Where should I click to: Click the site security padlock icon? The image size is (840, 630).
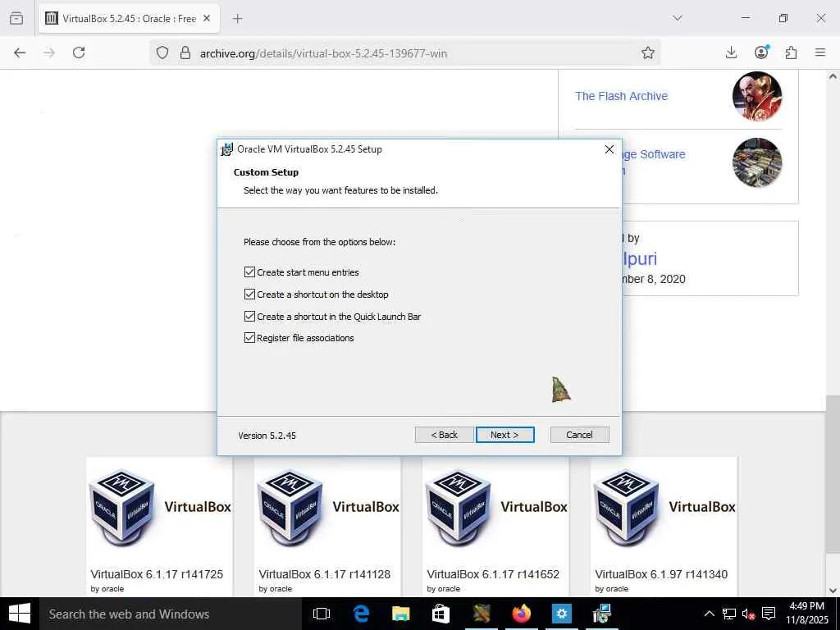[185, 52]
